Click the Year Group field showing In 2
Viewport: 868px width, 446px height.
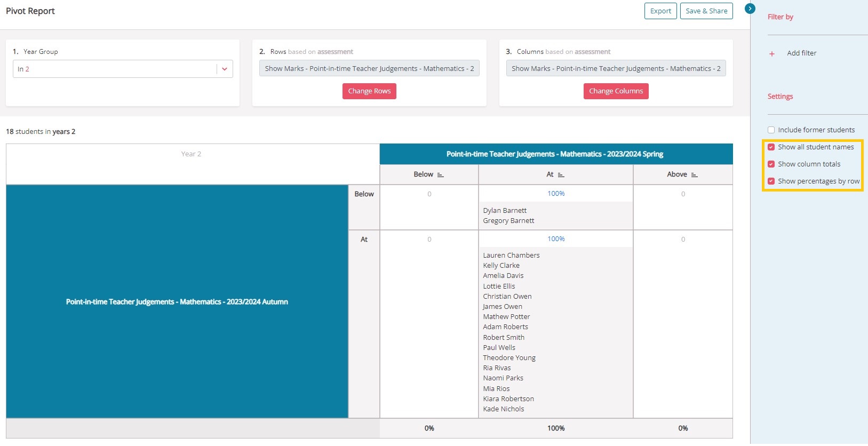123,69
